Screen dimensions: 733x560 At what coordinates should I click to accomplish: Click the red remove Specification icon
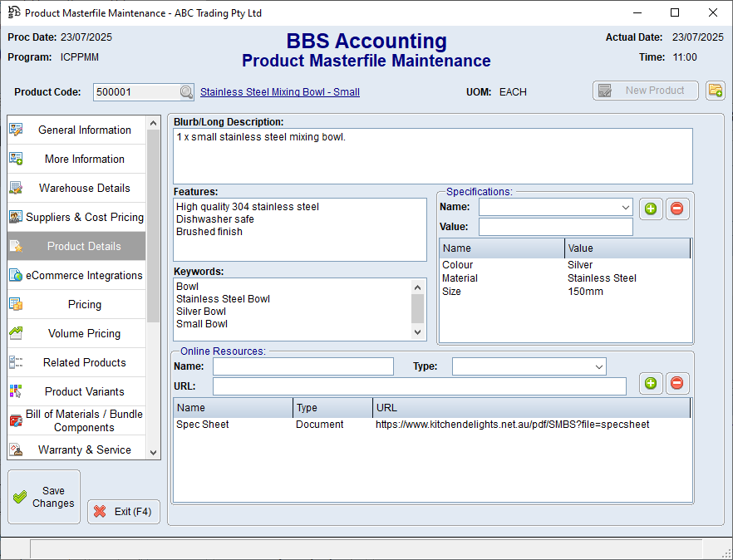click(x=676, y=209)
